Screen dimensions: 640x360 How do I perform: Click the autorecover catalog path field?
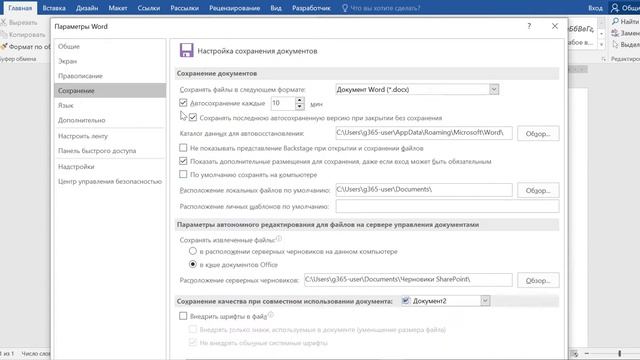[424, 133]
